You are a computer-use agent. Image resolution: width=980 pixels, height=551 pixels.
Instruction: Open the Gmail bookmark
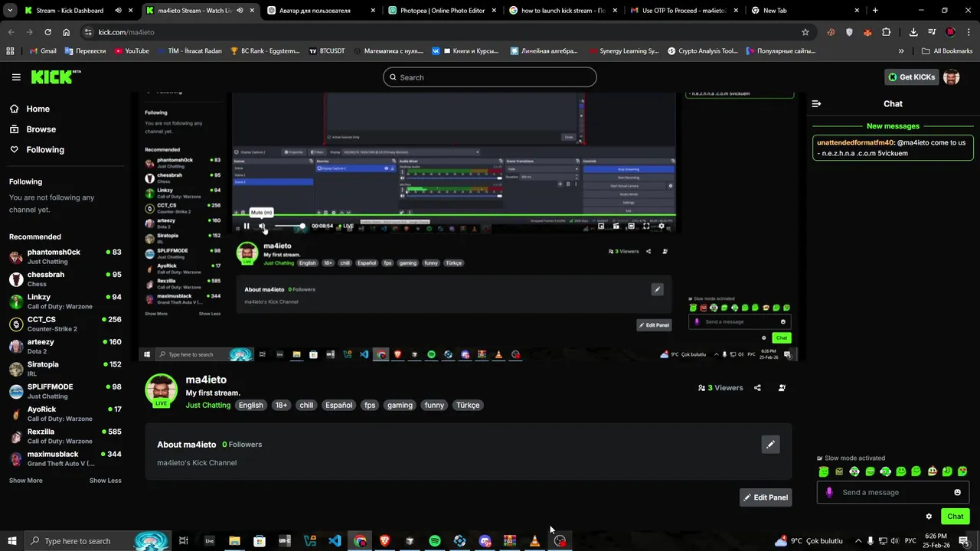[43, 51]
